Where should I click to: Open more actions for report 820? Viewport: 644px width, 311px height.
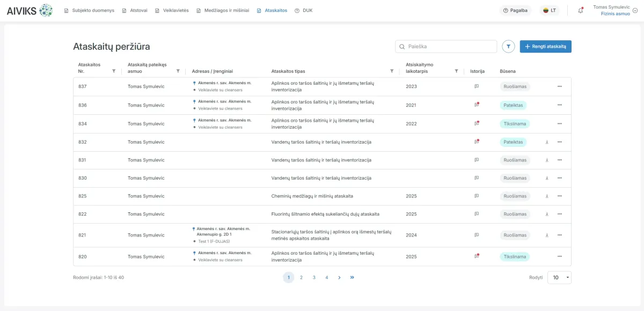tap(559, 257)
